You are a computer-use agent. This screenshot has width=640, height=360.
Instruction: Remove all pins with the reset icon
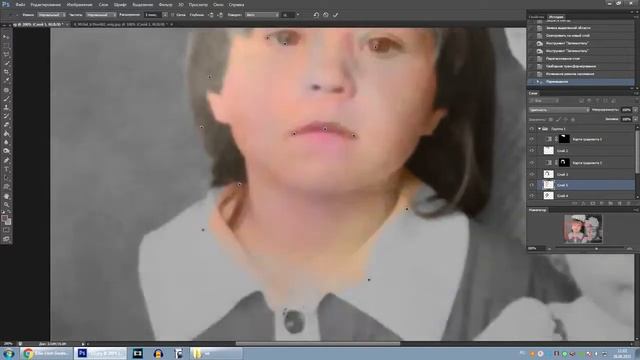(x=316, y=15)
